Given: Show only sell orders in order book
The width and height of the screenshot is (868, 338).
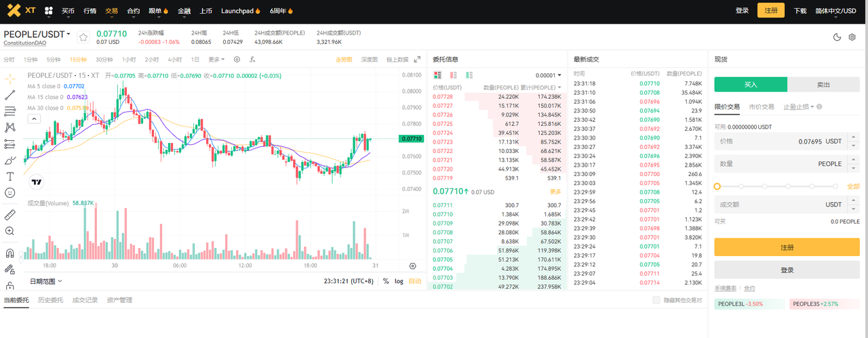Looking at the screenshot, I should pos(453,75).
